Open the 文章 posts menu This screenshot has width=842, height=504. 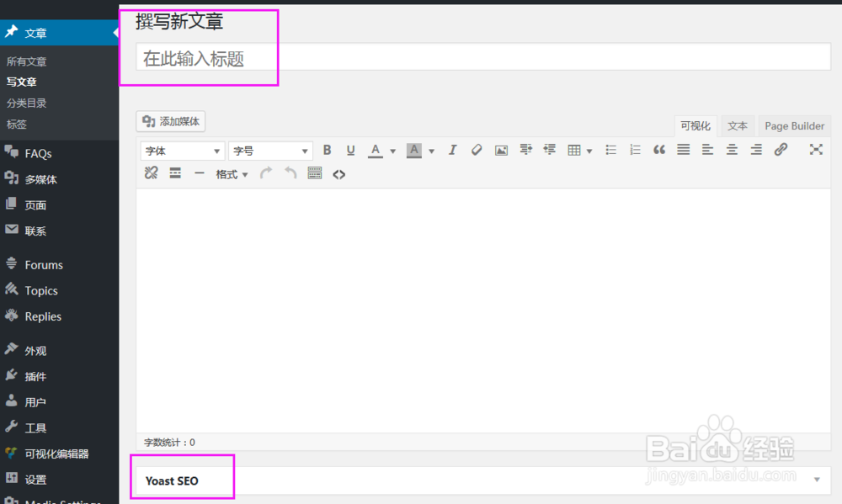pyautogui.click(x=59, y=33)
